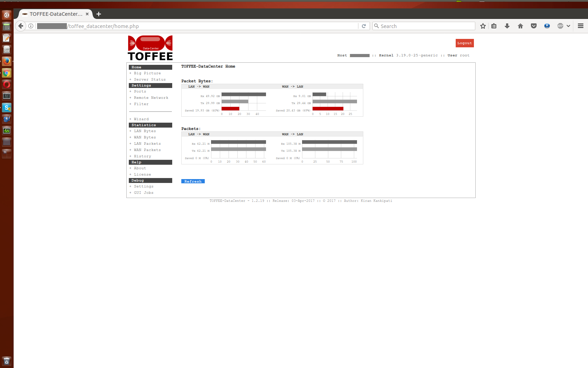The image size is (588, 368).
Task: Go to the browser Home icon
Action: (520, 26)
